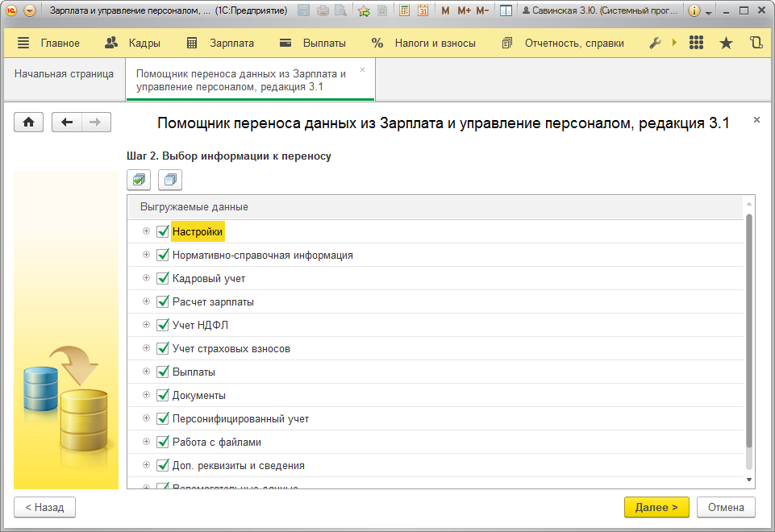775x532 pixels.
Task: Click the uncheck all items icon
Action: click(x=172, y=180)
